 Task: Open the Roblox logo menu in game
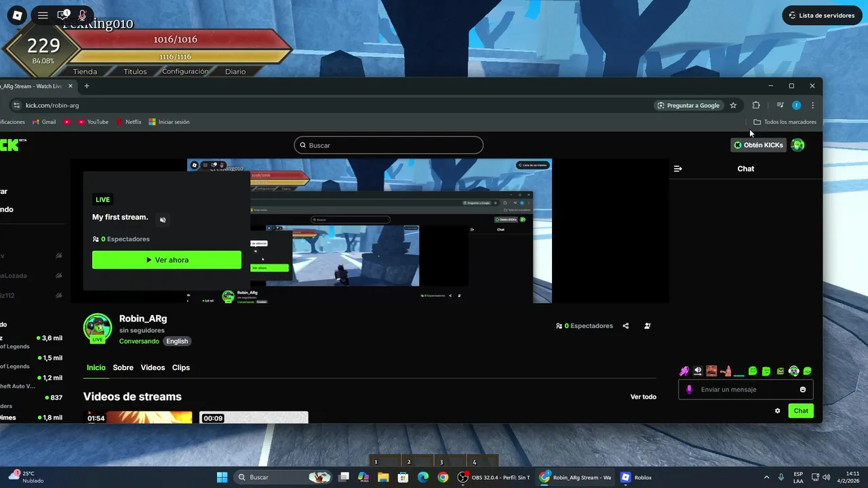click(18, 15)
